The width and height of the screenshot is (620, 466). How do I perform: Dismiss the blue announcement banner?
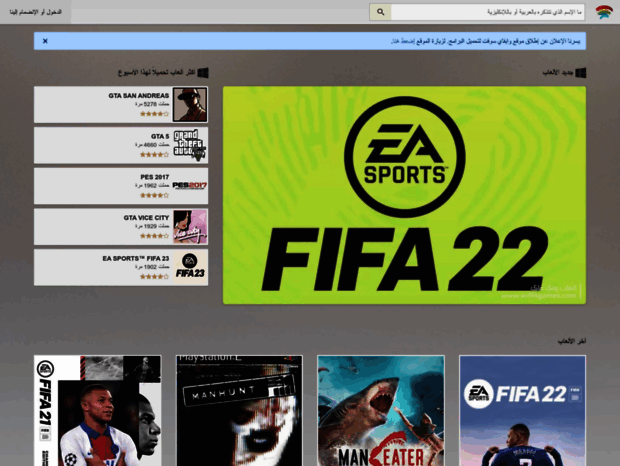(x=45, y=41)
